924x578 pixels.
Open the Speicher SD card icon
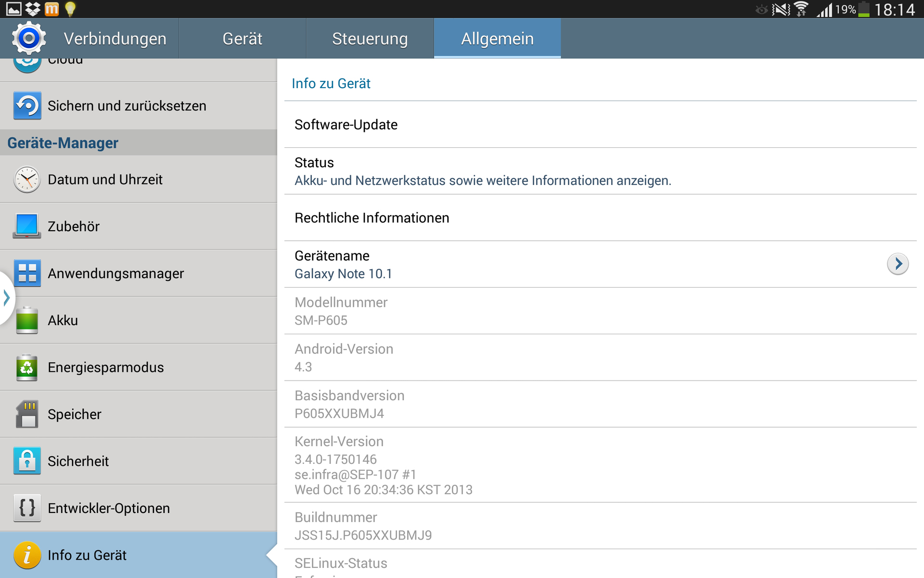pyautogui.click(x=27, y=414)
